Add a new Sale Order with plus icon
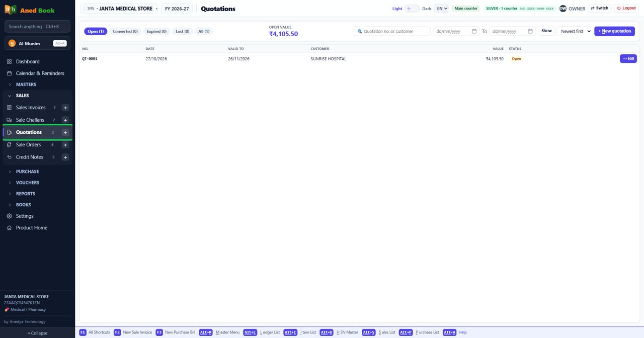Image resolution: width=644 pixels, height=338 pixels. [x=65, y=145]
